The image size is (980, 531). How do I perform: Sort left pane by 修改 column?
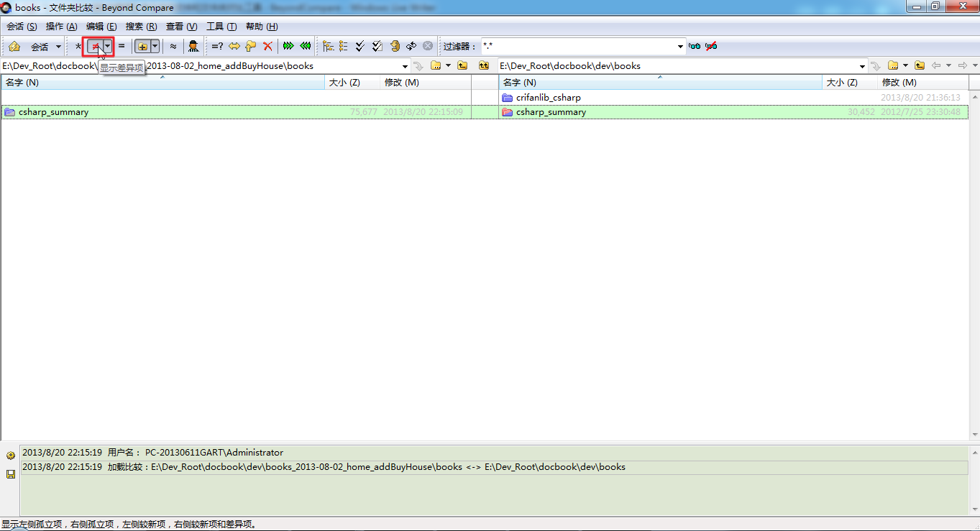click(x=425, y=83)
